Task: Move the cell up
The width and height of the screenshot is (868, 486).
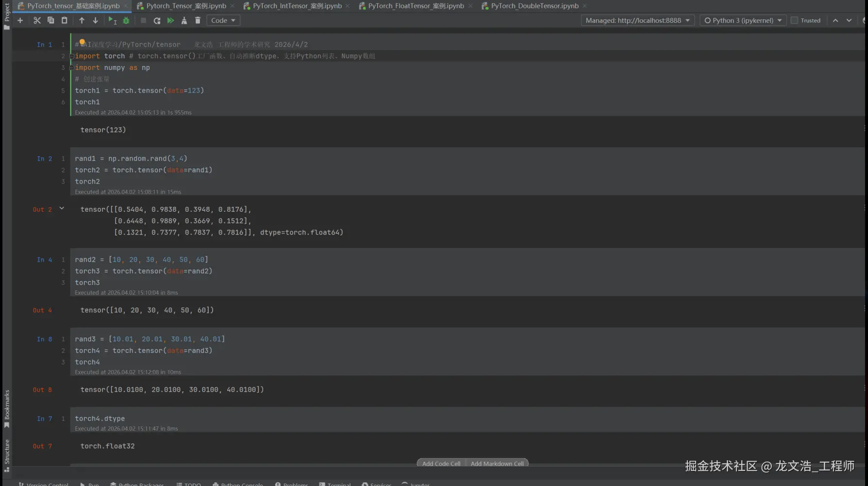Action: [82, 20]
